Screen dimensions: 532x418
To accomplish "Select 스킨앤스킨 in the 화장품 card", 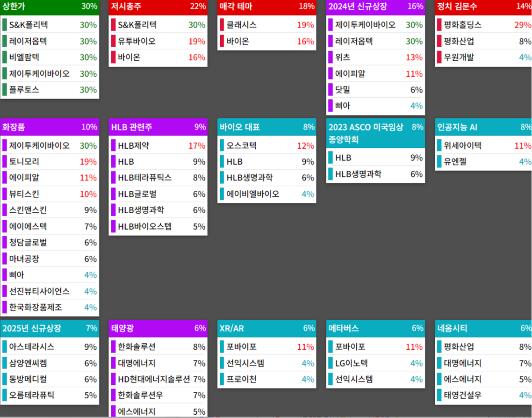I will [x=50, y=210].
